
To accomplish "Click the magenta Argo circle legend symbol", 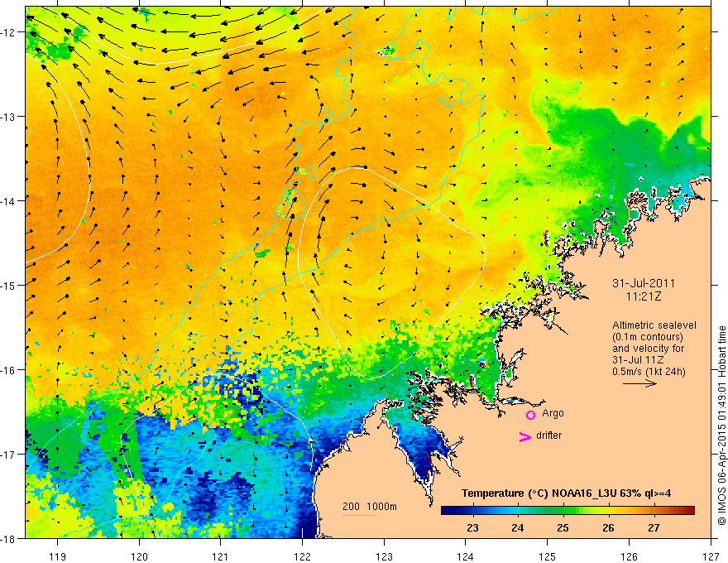I will (530, 415).
